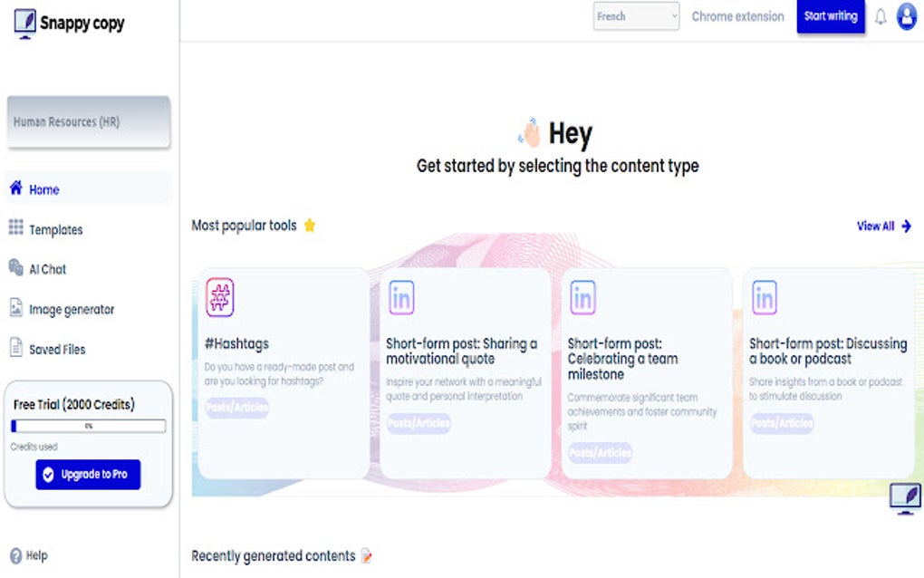Click the Hashtags tool icon
This screenshot has width=924, height=578.
(220, 297)
